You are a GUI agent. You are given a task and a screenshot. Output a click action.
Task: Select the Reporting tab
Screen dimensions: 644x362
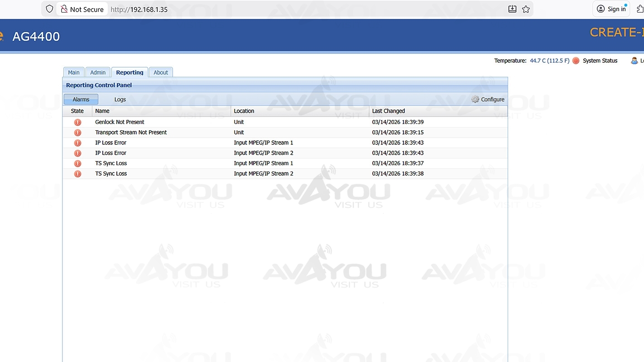tap(130, 72)
